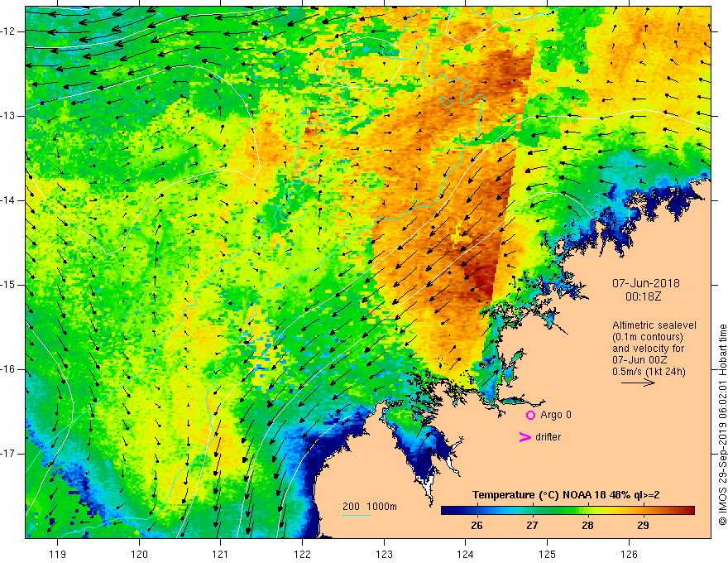Viewport: 728px width, 563px height.
Task: Click the latitude axis label -13
Action: [9, 116]
